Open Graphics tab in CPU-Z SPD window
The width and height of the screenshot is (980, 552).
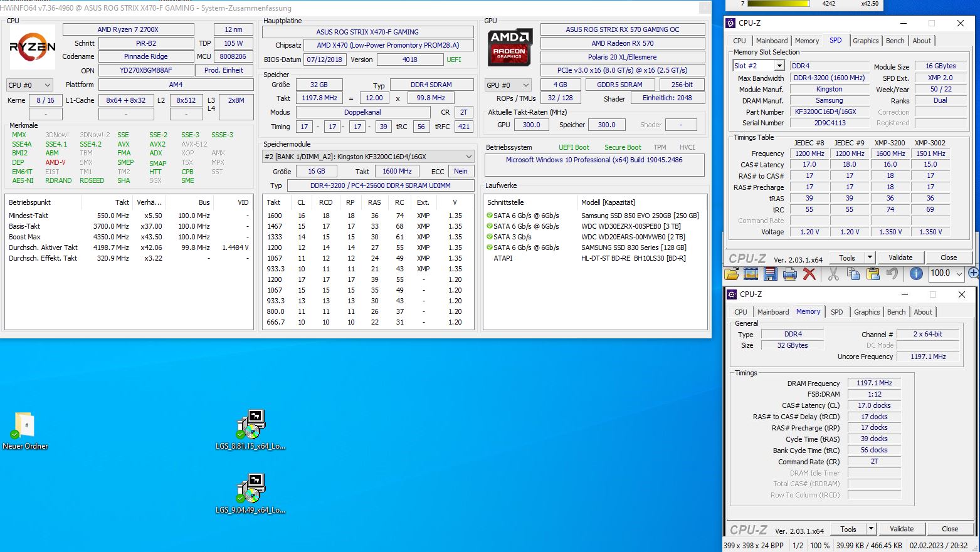tap(865, 41)
